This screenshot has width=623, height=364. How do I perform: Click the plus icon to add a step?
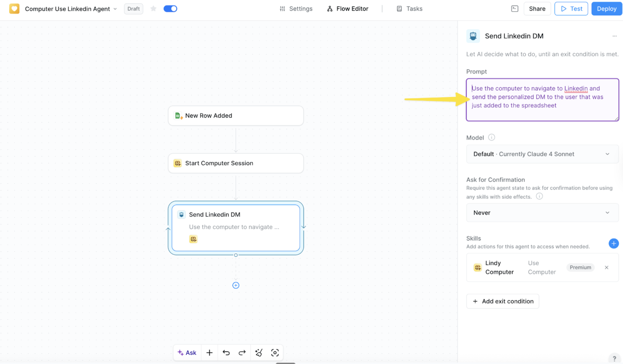tap(209, 352)
